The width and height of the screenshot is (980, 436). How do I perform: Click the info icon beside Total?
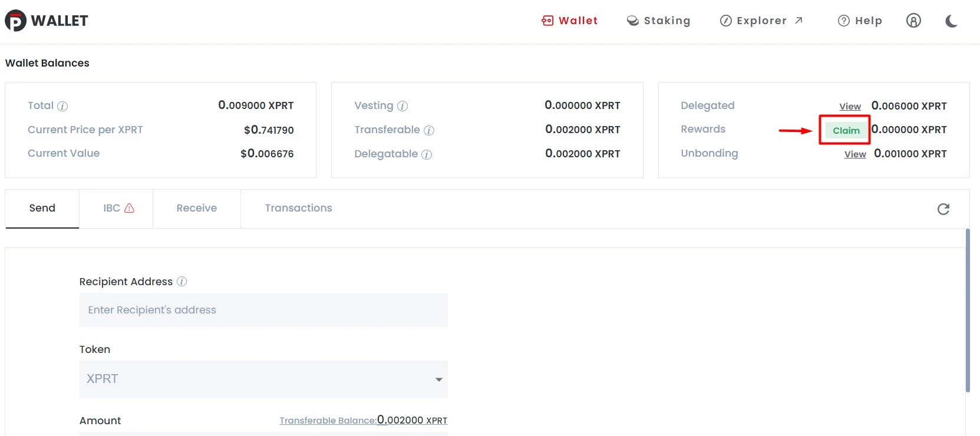coord(62,106)
